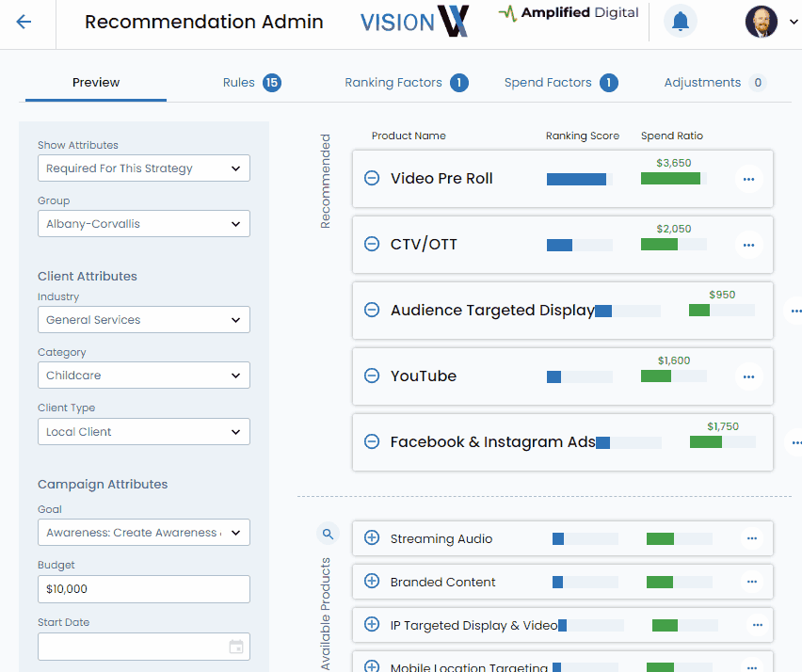Open the calendar picker for Start Date
This screenshot has height=672, width=802.
[236, 647]
